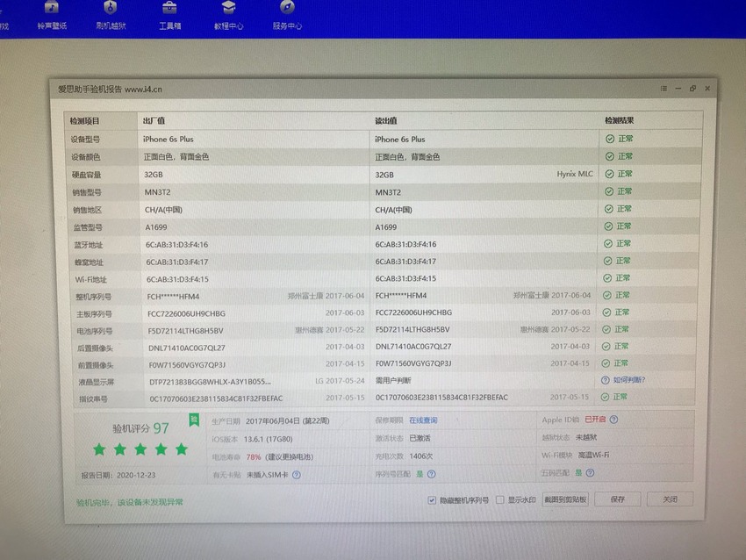Click the help icon next to Apple ID锁
The image size is (746, 560).
point(613,420)
